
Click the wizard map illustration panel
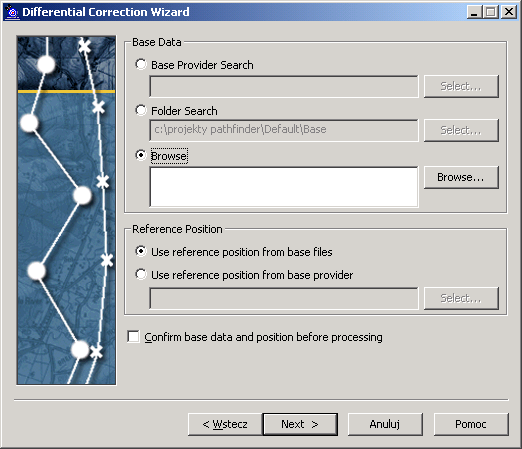[66, 210]
